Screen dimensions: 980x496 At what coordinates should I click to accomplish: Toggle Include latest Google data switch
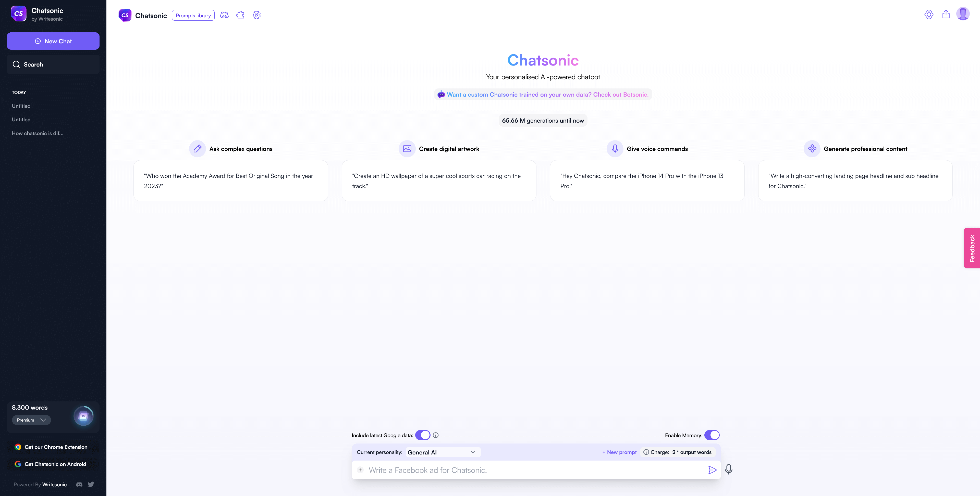coord(422,435)
